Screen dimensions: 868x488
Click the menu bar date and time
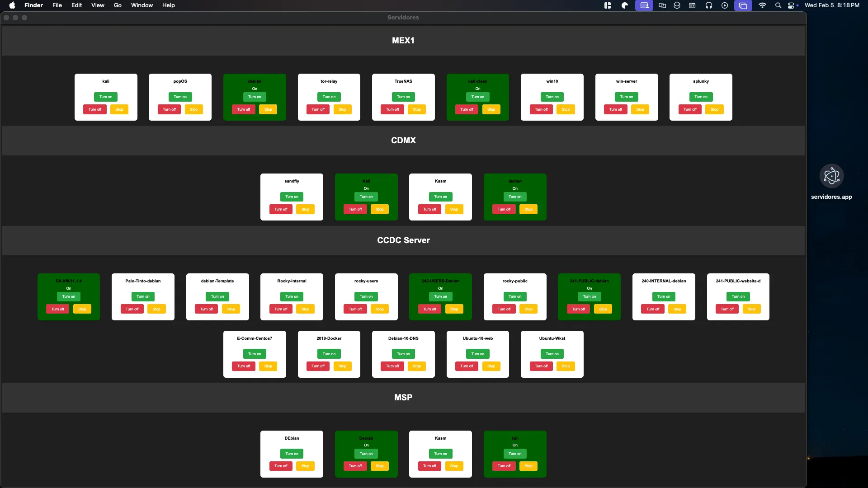coord(832,5)
